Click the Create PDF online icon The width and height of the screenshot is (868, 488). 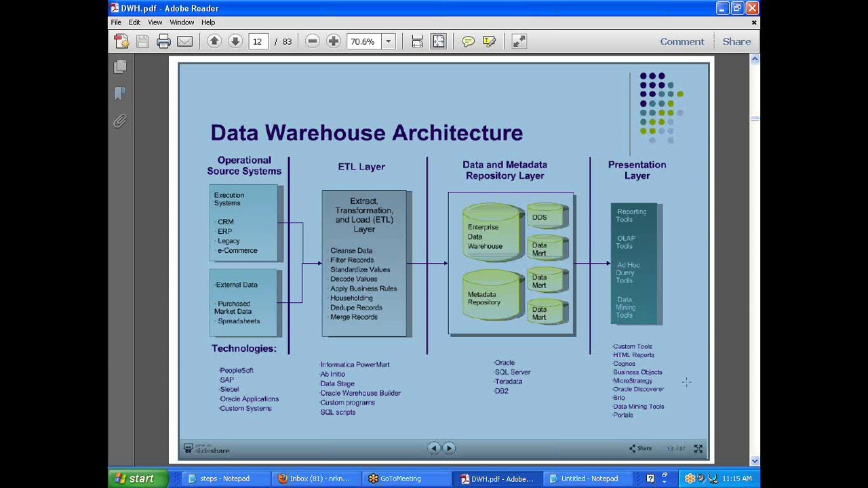pos(121,41)
